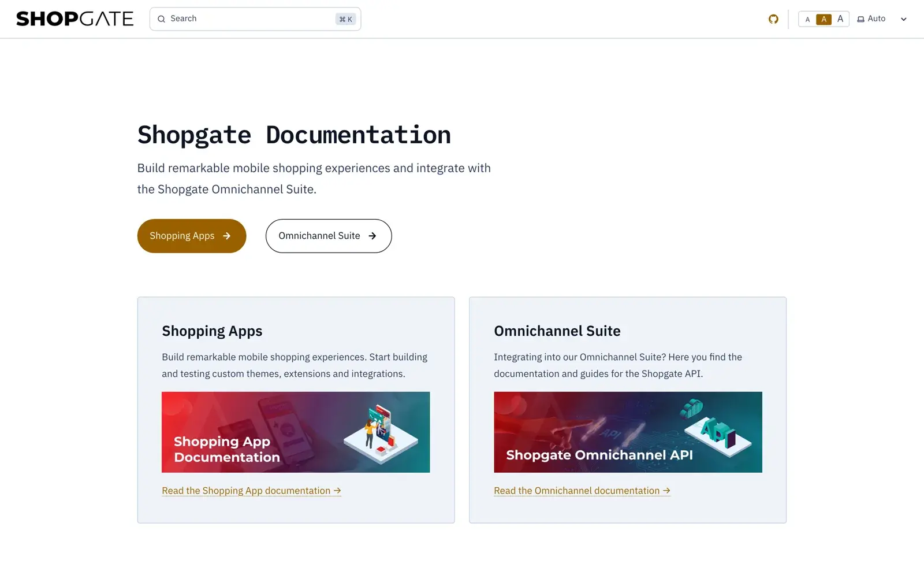Open the GitHub repository icon
924x578 pixels.
coord(773,19)
